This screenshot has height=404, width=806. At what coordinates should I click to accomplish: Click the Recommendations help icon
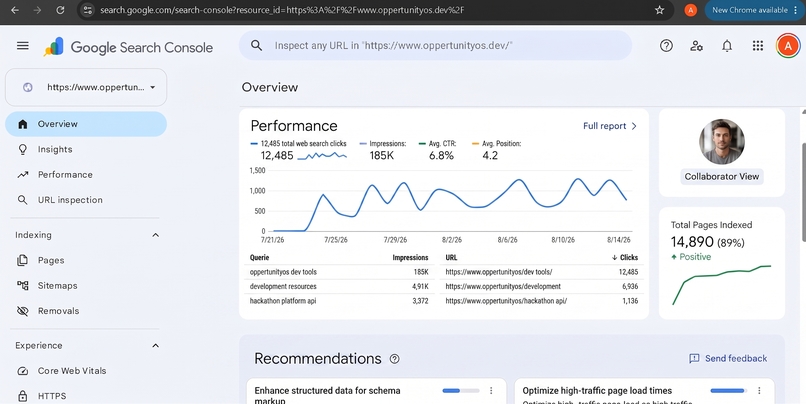(x=394, y=359)
